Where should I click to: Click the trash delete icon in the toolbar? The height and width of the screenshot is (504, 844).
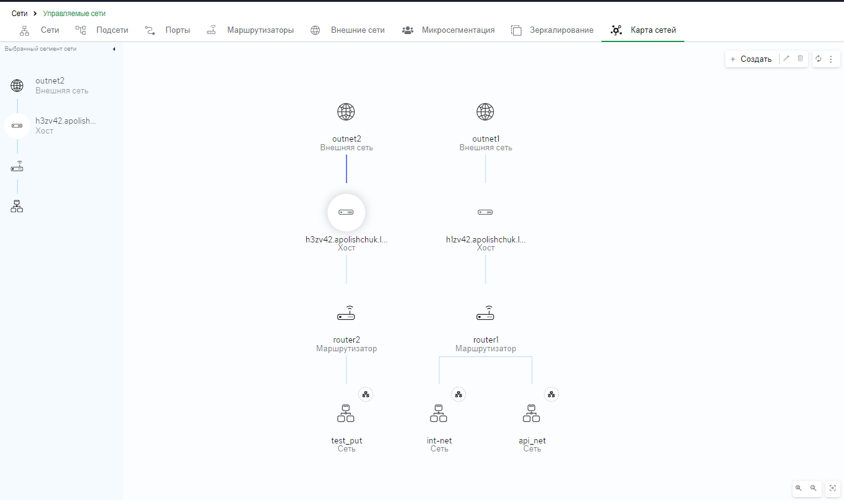pos(800,59)
